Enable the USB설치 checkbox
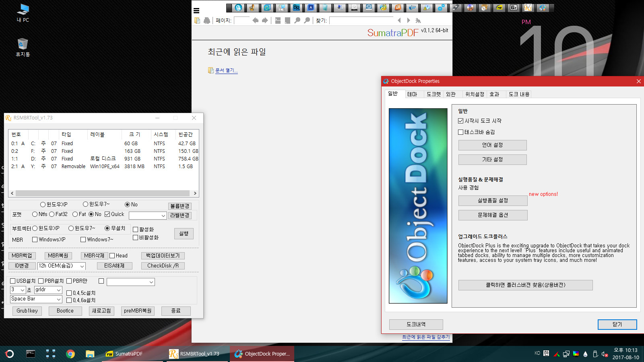This screenshot has width=644, height=362. coord(13,281)
